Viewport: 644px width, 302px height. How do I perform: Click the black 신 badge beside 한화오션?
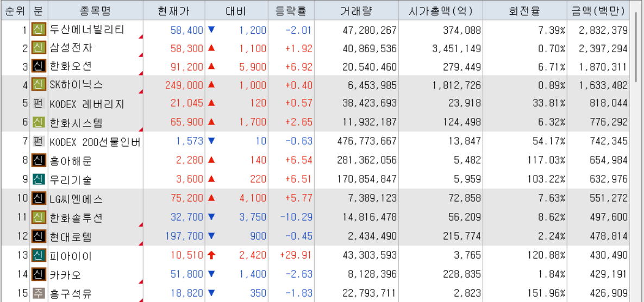point(39,66)
